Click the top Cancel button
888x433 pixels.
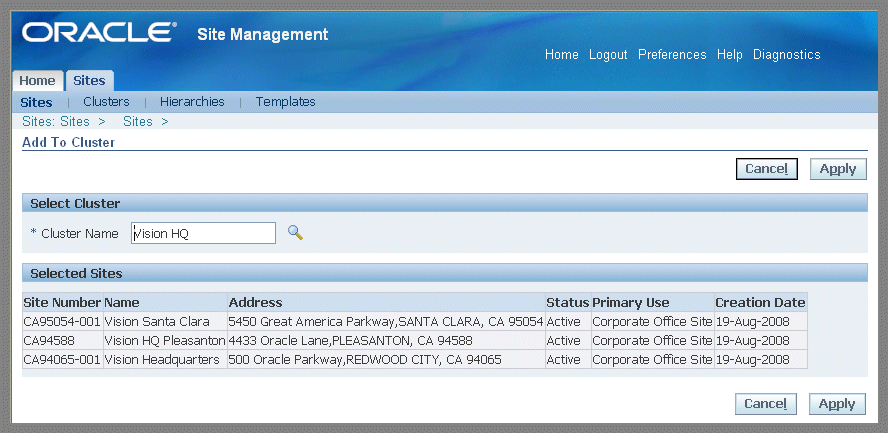[x=767, y=169]
